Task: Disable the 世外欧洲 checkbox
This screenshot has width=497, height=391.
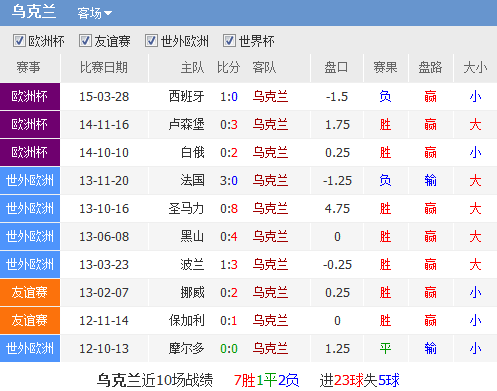Action: pyautogui.click(x=151, y=41)
